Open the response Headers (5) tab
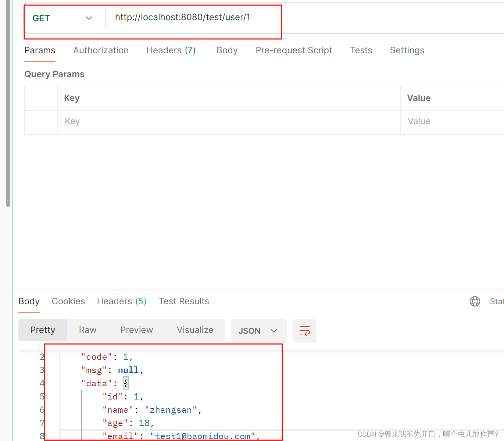This screenshot has width=504, height=441. (x=121, y=301)
